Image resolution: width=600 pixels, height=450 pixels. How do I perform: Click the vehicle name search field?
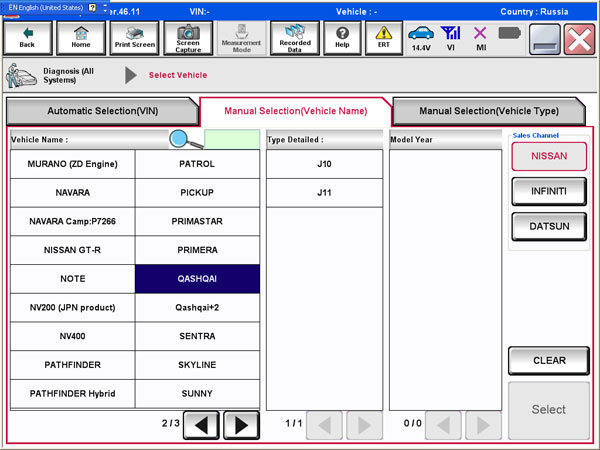click(232, 139)
